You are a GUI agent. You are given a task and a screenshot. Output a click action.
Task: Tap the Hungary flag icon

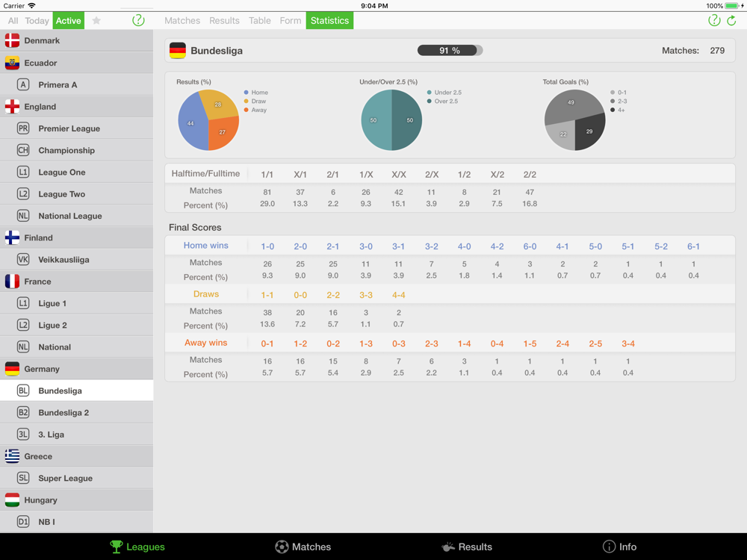(x=13, y=500)
